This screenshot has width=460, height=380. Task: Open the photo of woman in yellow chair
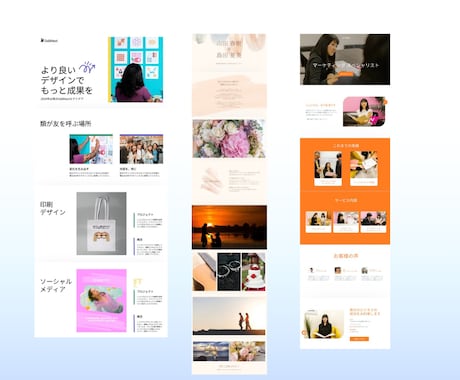(x=323, y=324)
